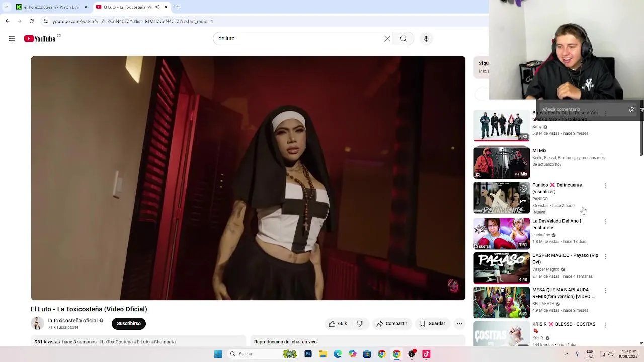Open Microsoft Edge from the taskbar

[338, 354]
